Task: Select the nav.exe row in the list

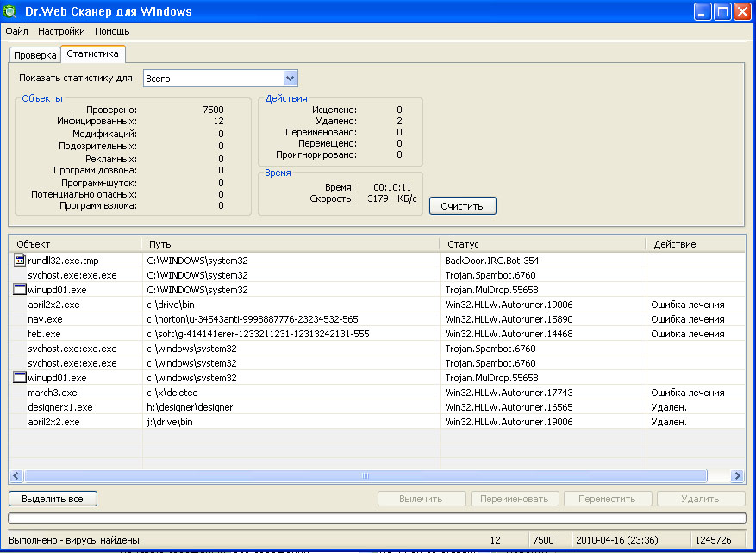Action: 377,319
